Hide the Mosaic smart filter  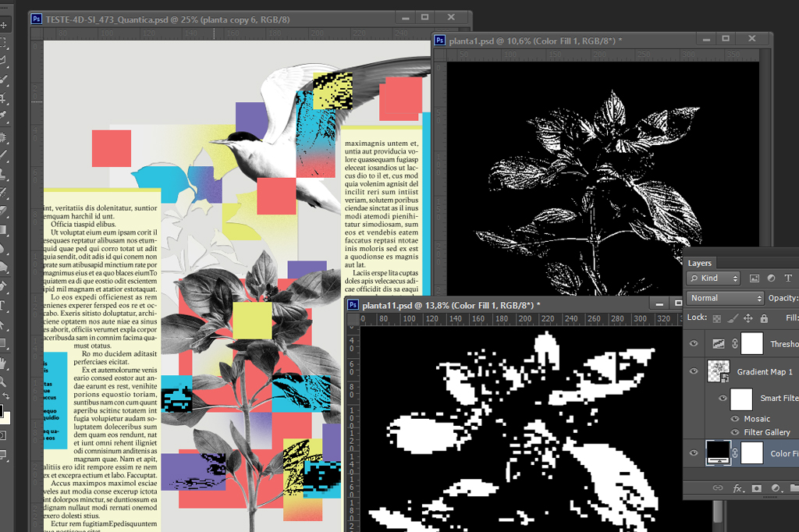click(x=735, y=419)
